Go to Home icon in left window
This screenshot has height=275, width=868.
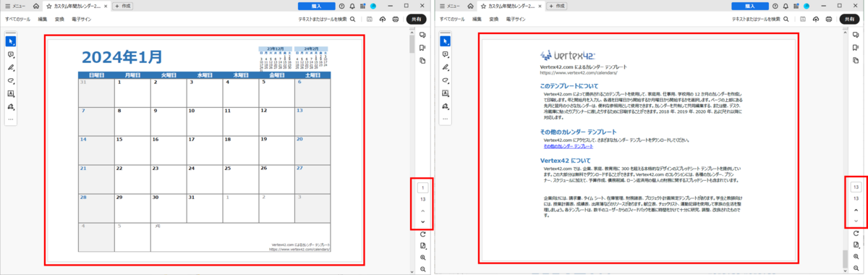click(35, 6)
